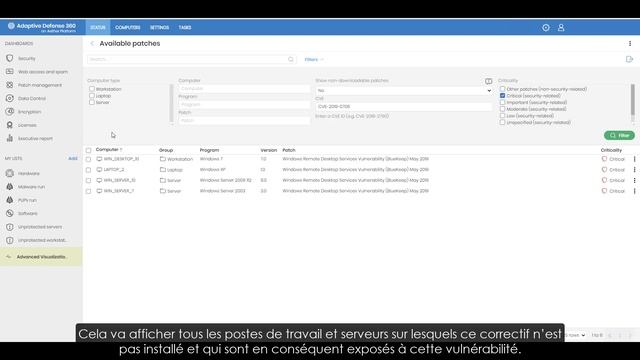Open row menu for LAPTOP_2
640x360 pixels.
coord(634,170)
